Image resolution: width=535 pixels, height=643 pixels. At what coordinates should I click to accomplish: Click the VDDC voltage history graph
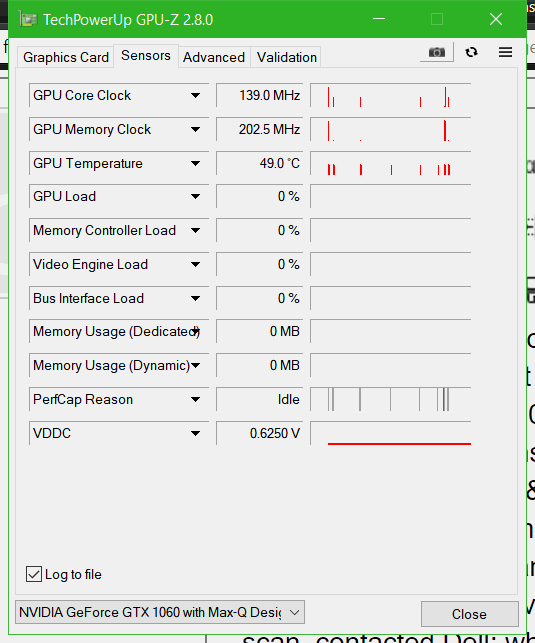coord(391,433)
